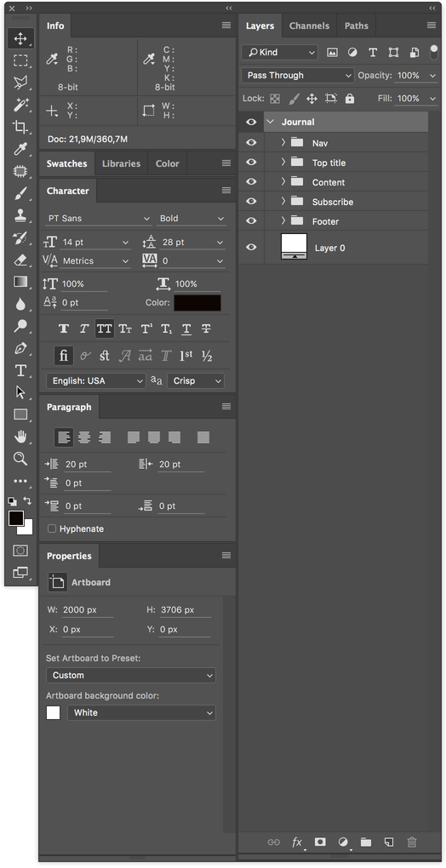The width and height of the screenshot is (446, 868).
Task: Choose the Zoom magnifier tool
Action: [20, 459]
